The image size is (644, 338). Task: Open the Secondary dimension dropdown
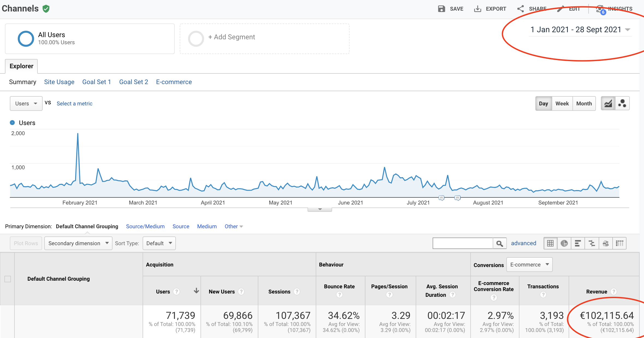78,243
